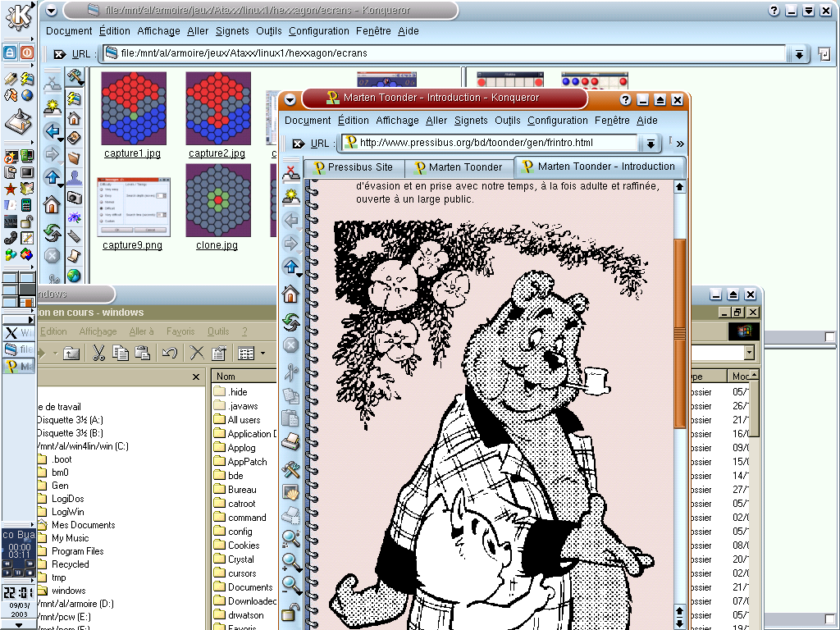The image size is (840, 630).
Task: Click the padlock security icon in toolbar
Action: [290, 612]
